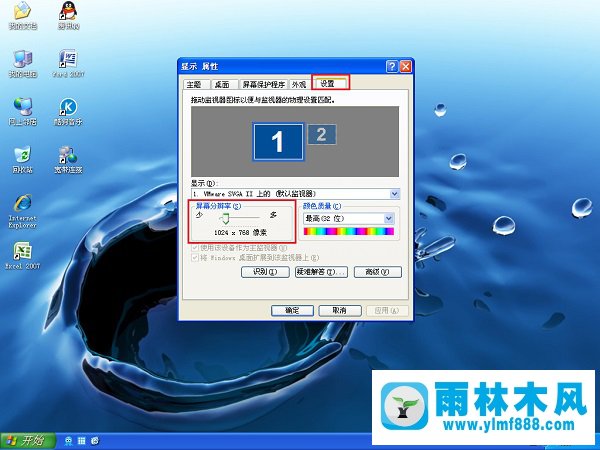
Task: Click the Troubleshoot (疑难解答) button
Action: pos(321,272)
